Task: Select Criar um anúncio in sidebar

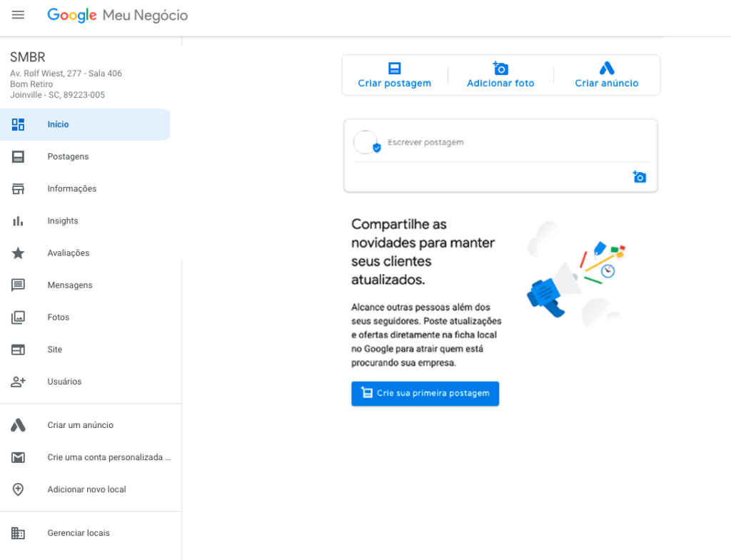Action: click(x=85, y=425)
